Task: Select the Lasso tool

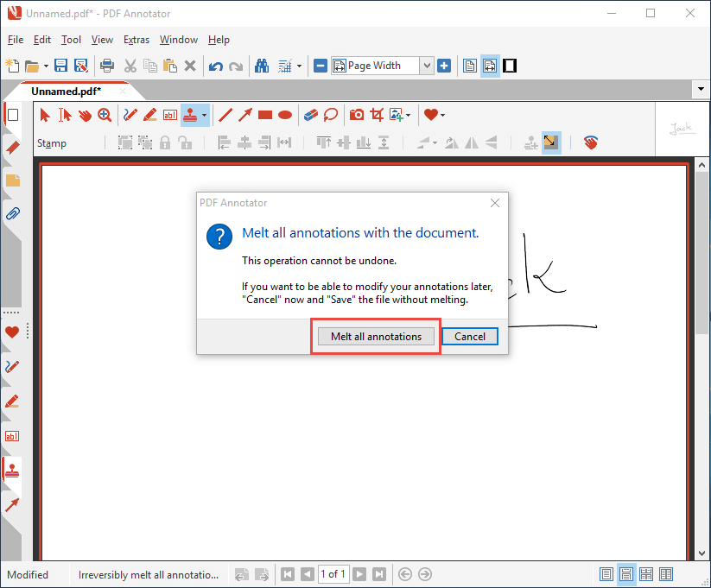Action: click(x=331, y=115)
